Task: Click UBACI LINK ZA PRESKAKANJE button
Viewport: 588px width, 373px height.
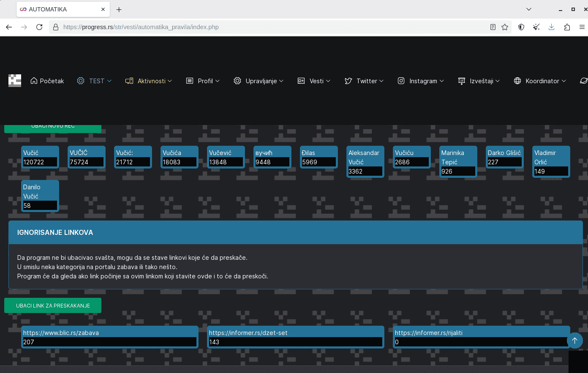Action: click(x=53, y=305)
